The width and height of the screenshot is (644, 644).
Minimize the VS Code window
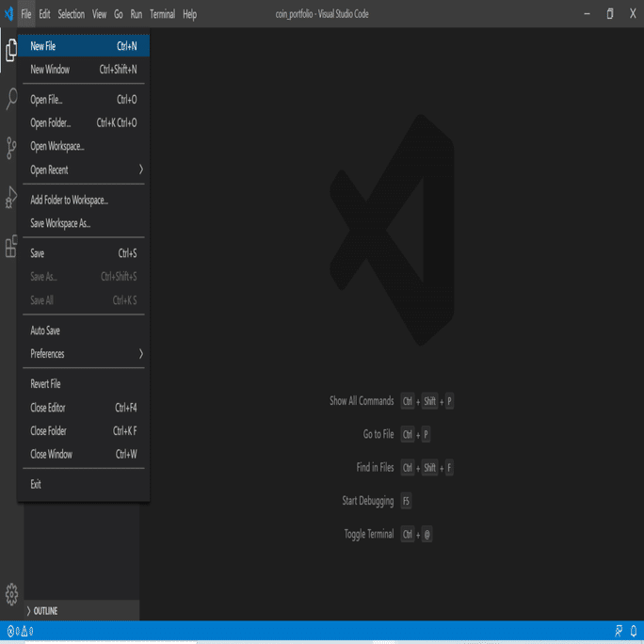pos(587,14)
